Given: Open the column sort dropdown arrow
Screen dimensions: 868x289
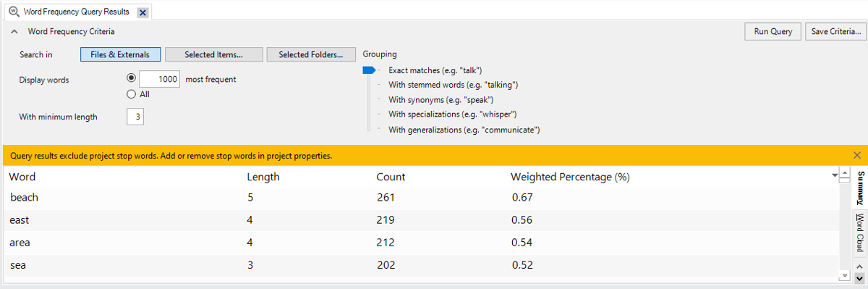Looking at the screenshot, I should click(835, 176).
